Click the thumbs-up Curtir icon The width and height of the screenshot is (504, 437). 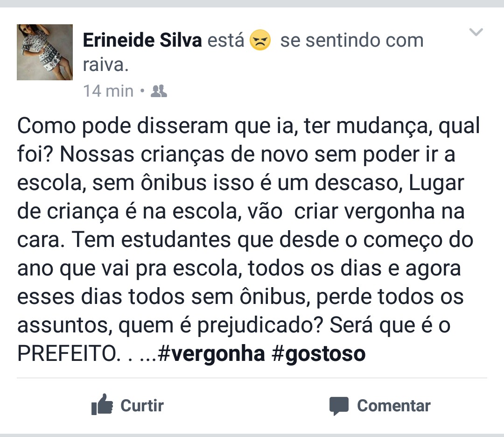point(102,405)
